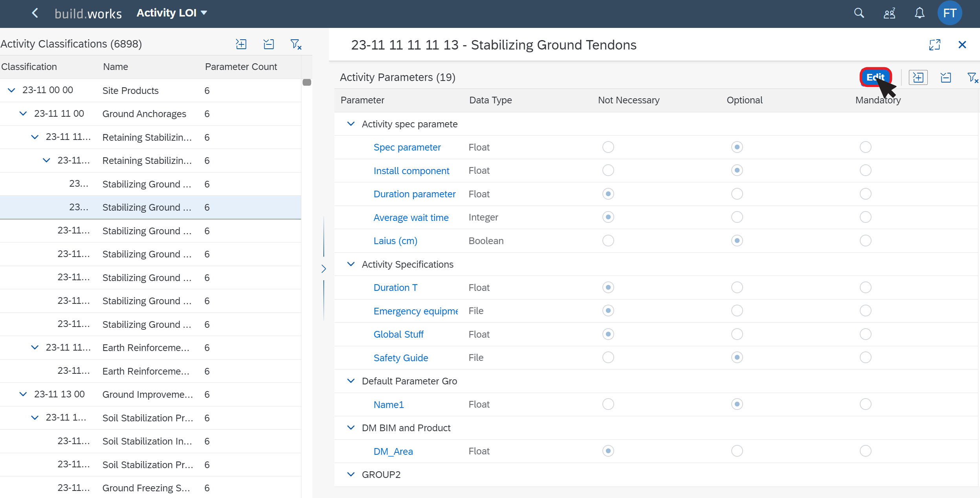Set Name1 to Not Necessary
The image size is (980, 498).
(608, 404)
